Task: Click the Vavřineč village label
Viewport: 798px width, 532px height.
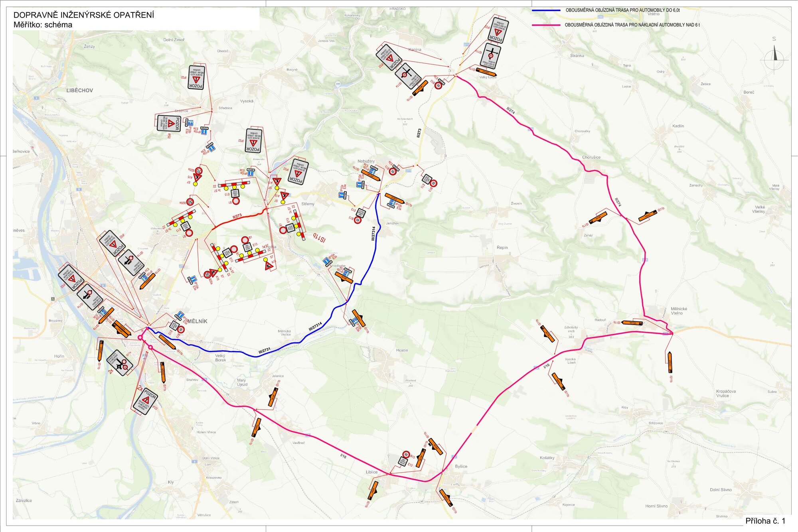Action: tap(298, 443)
